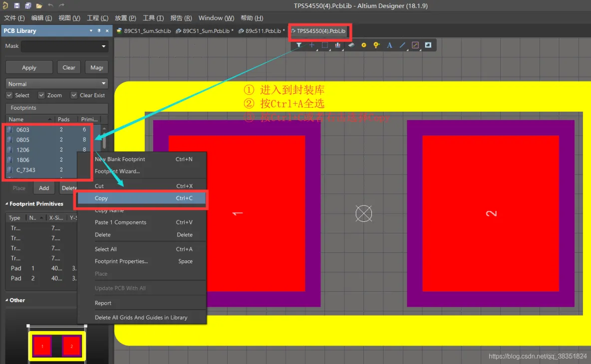Screen dimensions: 591x364
Task: Open the Align objects tool
Action: click(x=338, y=45)
